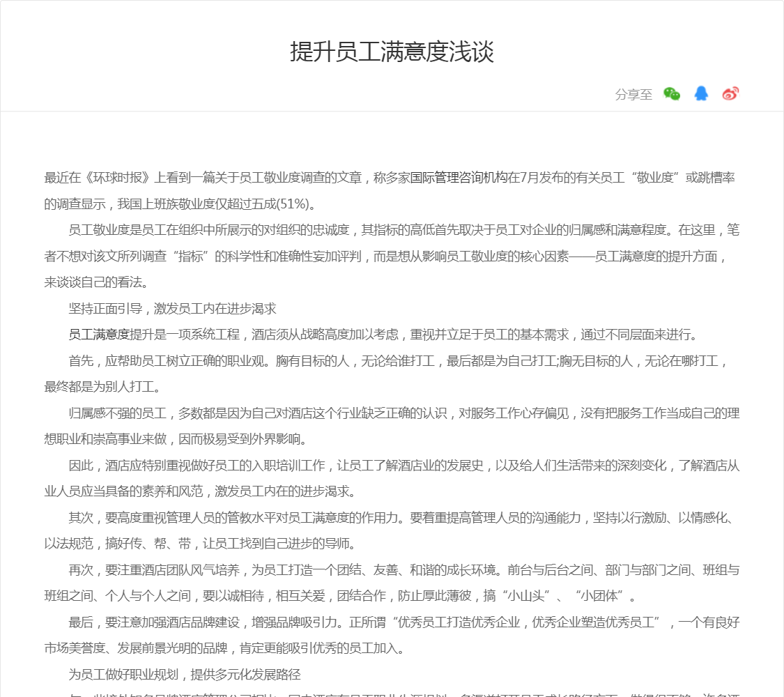
Task: Share the article to Sina Weibo
Action: pyautogui.click(x=730, y=93)
